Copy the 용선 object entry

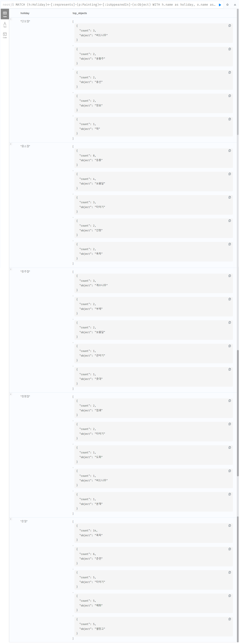229,73
